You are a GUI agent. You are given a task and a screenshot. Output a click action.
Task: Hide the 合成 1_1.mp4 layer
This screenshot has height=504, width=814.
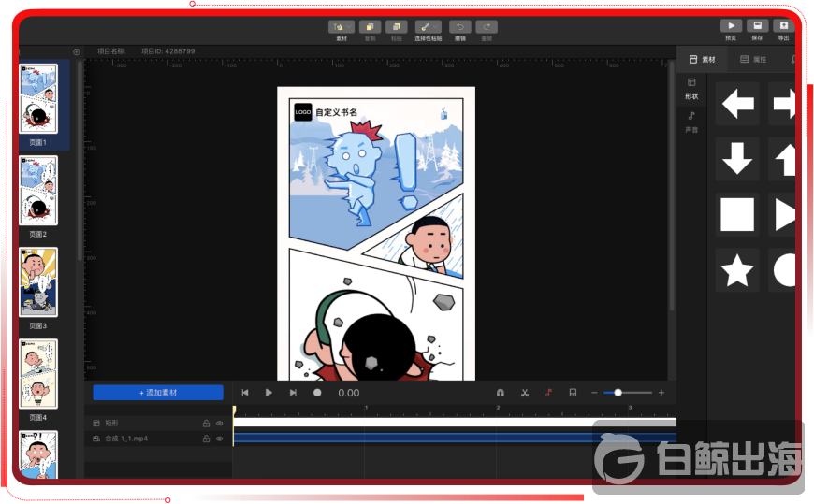220,439
